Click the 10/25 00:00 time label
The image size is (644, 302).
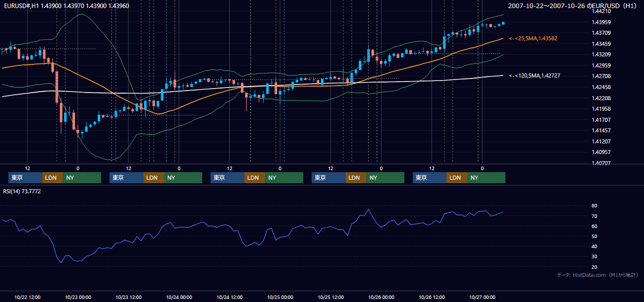pyautogui.click(x=280, y=297)
